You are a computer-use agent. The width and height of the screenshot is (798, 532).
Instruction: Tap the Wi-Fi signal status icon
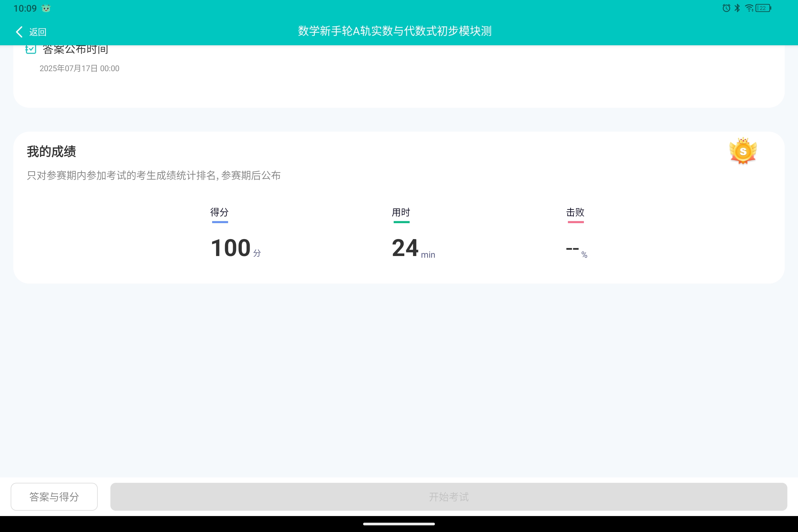pyautogui.click(x=749, y=8)
